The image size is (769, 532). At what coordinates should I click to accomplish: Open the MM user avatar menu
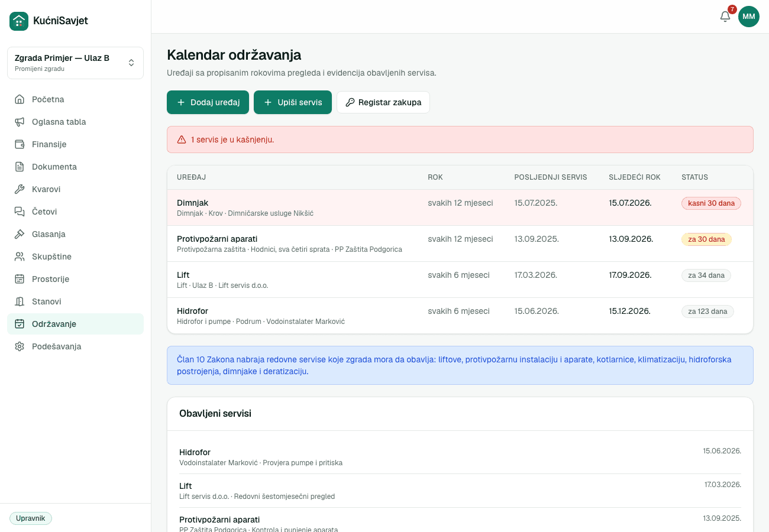pos(749,17)
